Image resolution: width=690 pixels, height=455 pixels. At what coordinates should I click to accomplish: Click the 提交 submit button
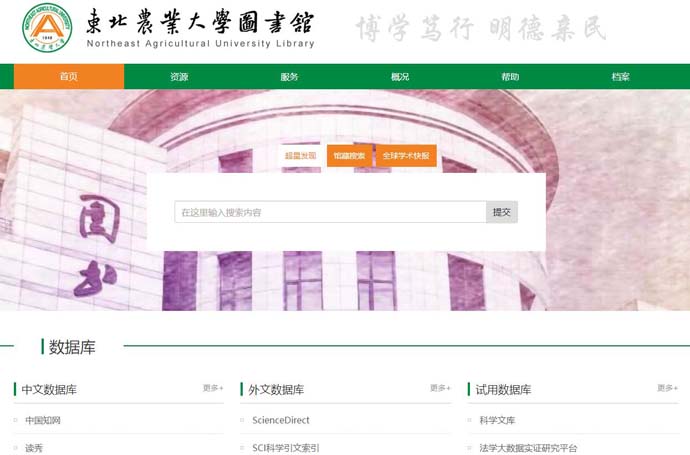(502, 212)
